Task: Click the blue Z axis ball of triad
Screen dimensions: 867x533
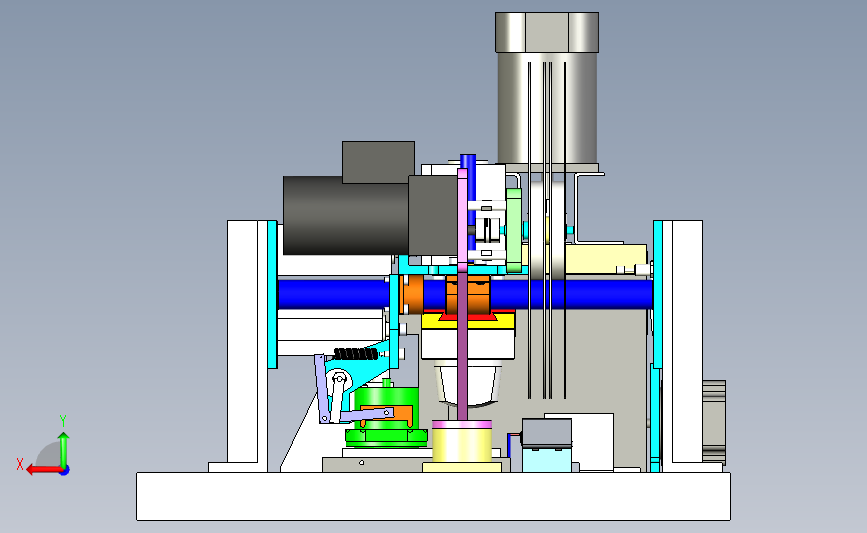Action: 65,471
